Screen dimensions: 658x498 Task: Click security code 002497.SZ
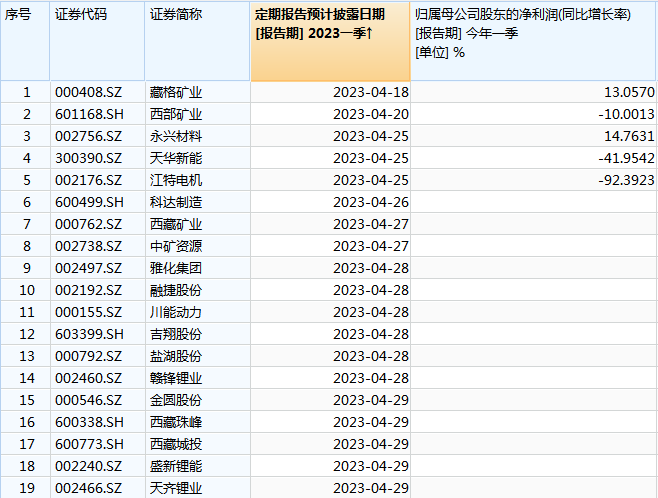point(89,268)
